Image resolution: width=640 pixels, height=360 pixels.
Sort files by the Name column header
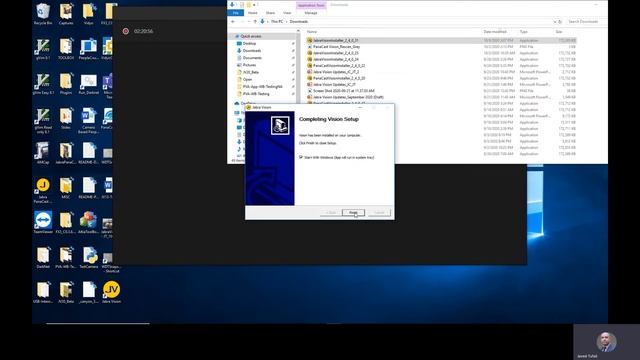(312, 31)
